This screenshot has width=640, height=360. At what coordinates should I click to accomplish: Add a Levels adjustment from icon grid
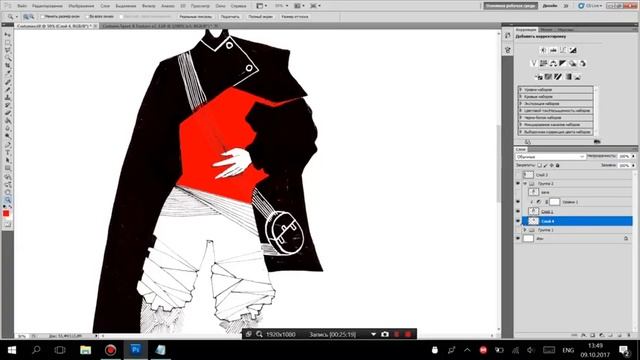coord(553,50)
